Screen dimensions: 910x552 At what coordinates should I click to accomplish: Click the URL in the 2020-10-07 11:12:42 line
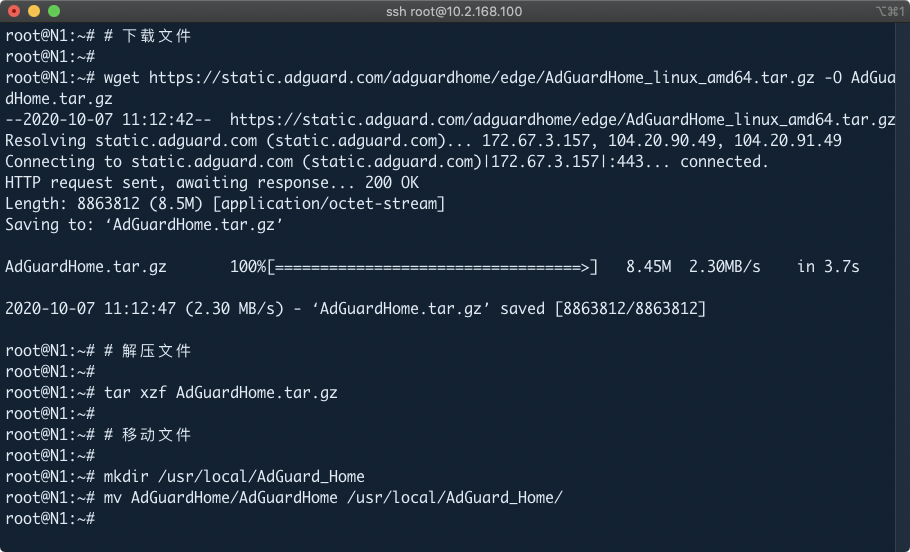tap(562, 120)
